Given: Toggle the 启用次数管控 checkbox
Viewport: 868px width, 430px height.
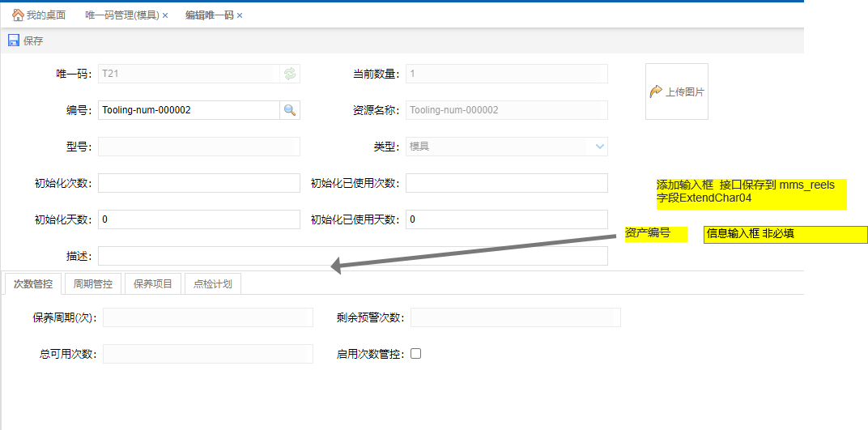Looking at the screenshot, I should (x=416, y=354).
